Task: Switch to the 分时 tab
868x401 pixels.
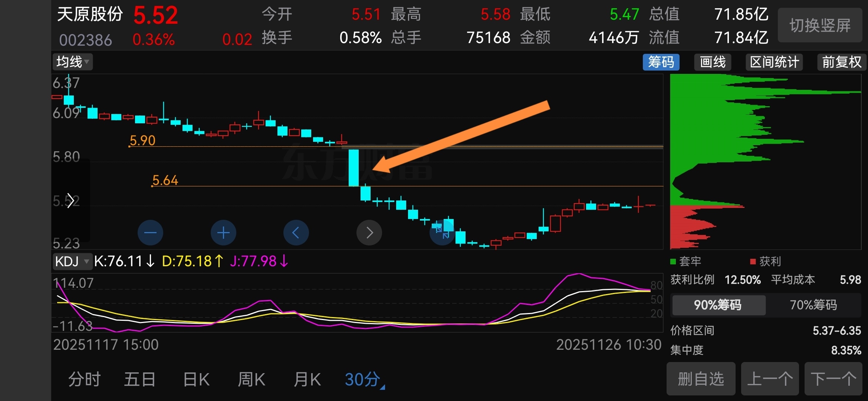Action: click(x=85, y=379)
